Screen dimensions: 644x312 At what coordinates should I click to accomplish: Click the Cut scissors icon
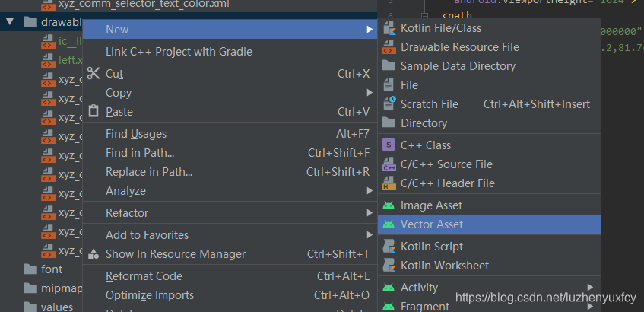[x=94, y=74]
